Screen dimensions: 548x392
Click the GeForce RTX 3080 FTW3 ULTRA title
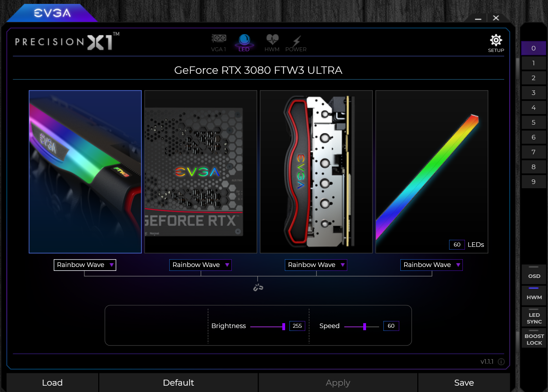[x=258, y=70]
